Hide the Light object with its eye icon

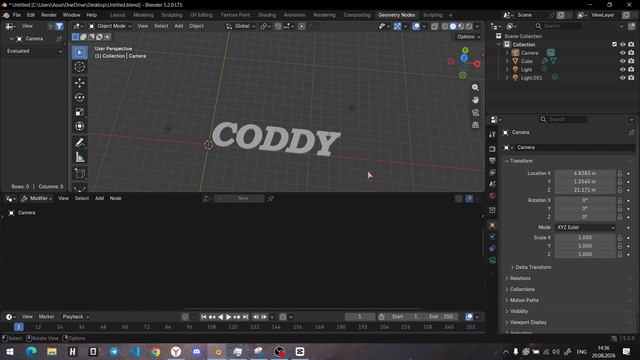[622, 69]
